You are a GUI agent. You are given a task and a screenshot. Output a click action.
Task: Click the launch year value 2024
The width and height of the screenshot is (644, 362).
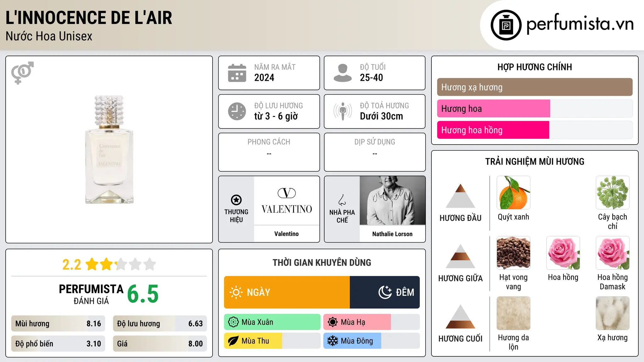[264, 78]
